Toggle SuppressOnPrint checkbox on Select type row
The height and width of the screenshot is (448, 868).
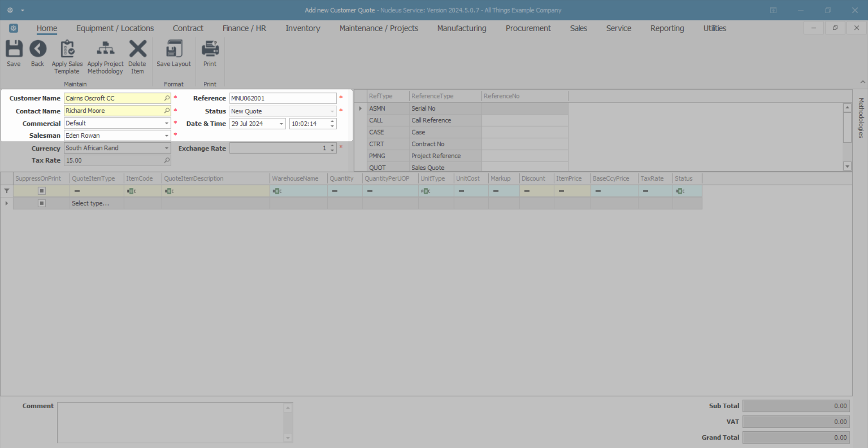[x=42, y=203]
